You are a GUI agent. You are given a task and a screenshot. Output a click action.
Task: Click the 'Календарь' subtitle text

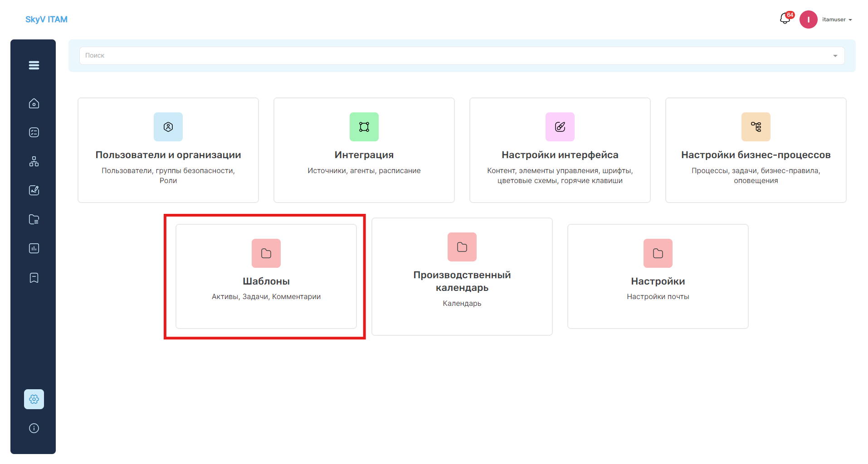coord(462,304)
